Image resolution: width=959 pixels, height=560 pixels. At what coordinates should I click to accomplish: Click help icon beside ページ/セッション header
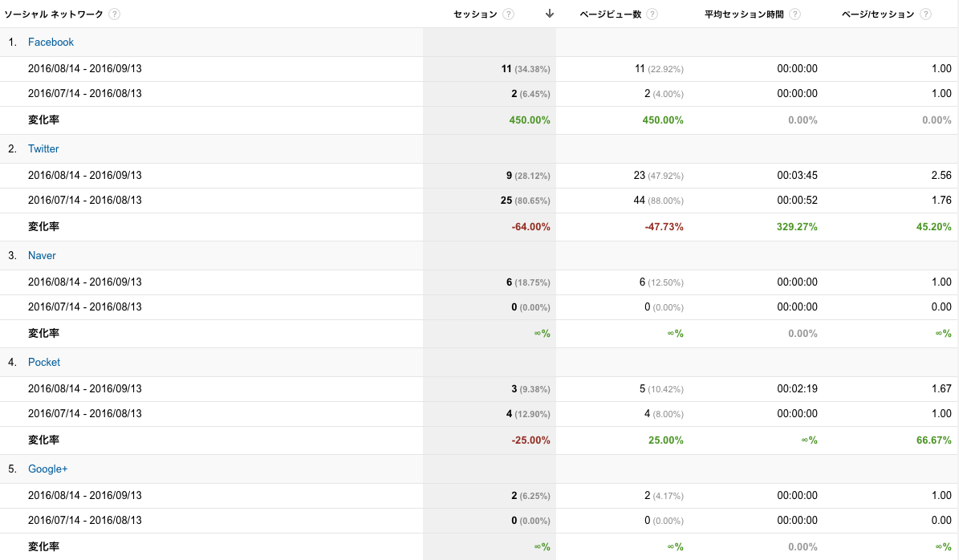[925, 14]
